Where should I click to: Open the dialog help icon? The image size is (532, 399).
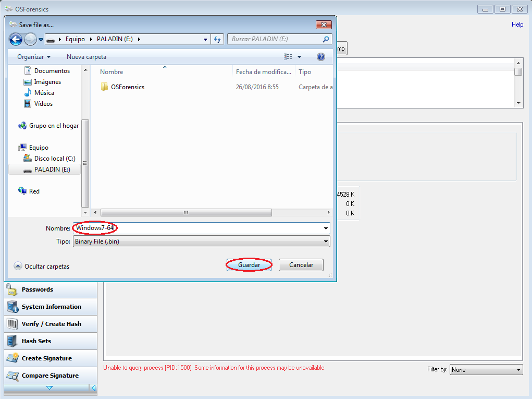(x=321, y=57)
